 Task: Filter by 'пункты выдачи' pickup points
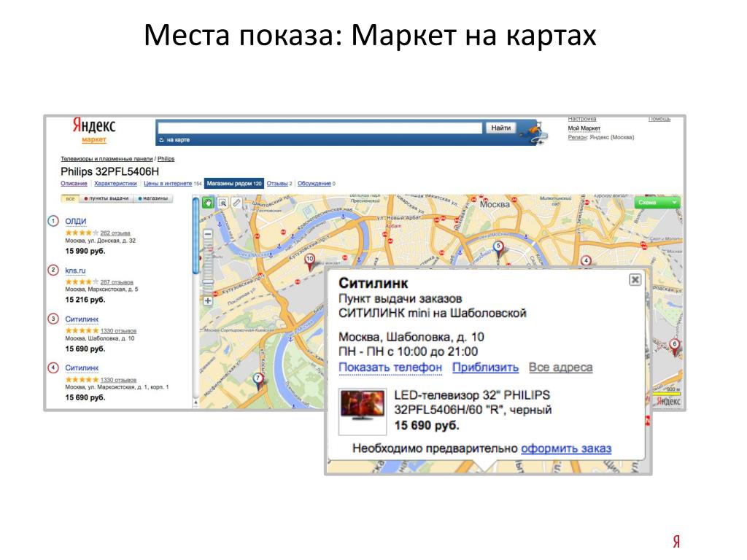107,198
